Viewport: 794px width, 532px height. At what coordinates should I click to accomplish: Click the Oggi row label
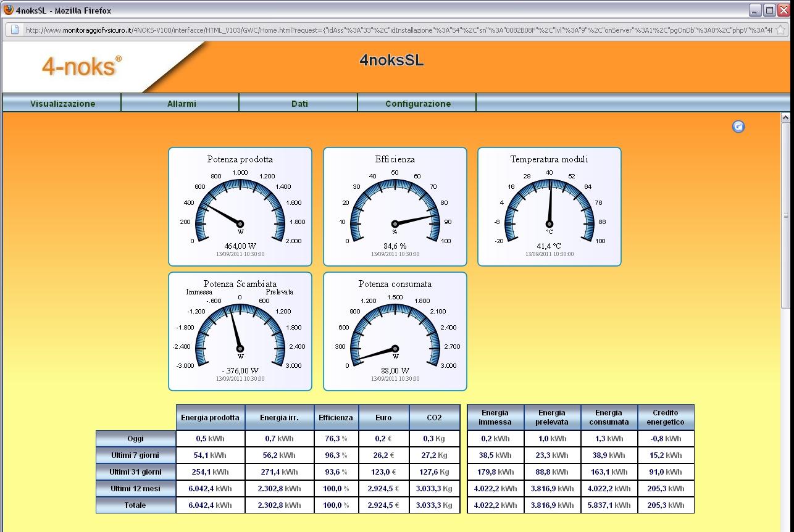pyautogui.click(x=136, y=438)
